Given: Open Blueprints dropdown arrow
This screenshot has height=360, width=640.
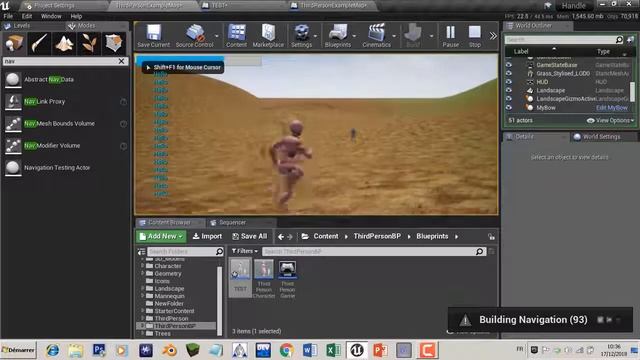Looking at the screenshot, I should tap(354, 36).
